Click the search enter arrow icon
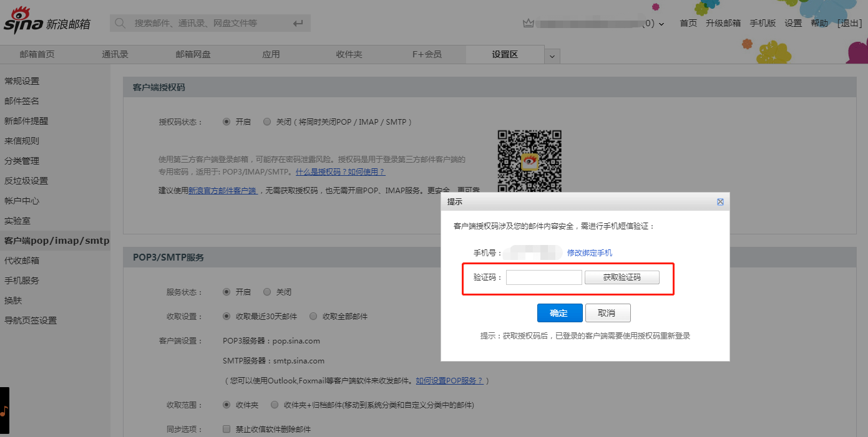This screenshot has width=868, height=437. click(x=298, y=23)
